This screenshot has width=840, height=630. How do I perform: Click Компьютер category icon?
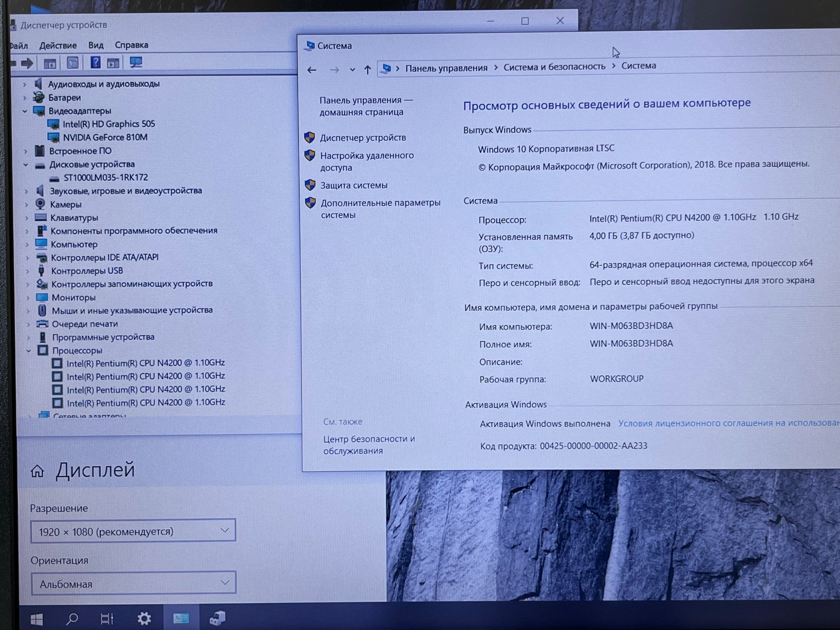pos(41,244)
